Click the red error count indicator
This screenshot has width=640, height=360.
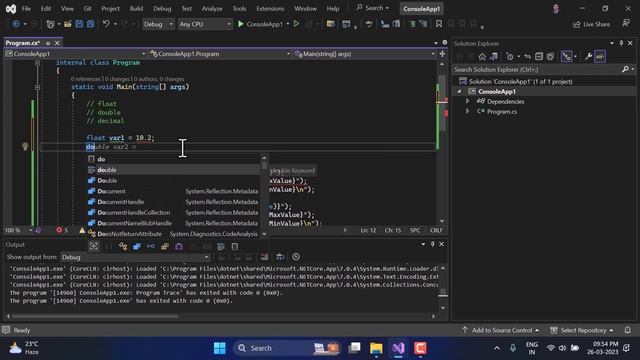(62, 230)
